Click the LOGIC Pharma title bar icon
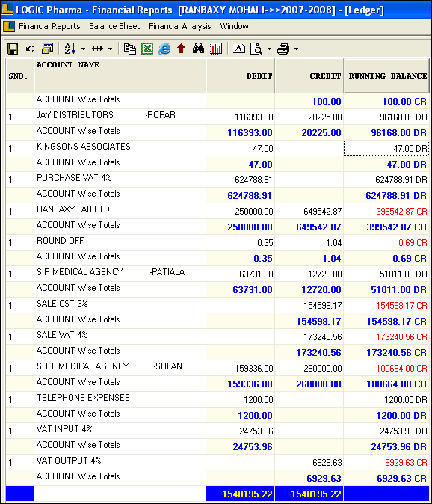Image resolution: width=432 pixels, height=504 pixels. (7, 9)
